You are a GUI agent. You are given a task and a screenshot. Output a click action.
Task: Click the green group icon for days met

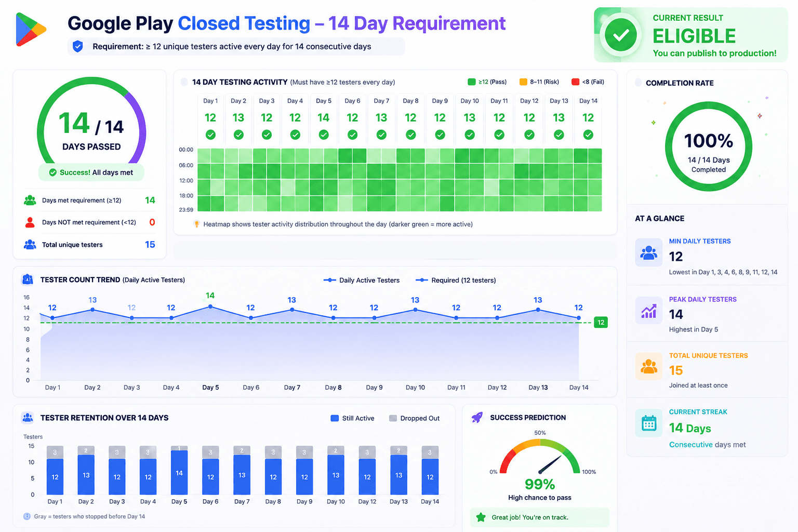tap(30, 200)
